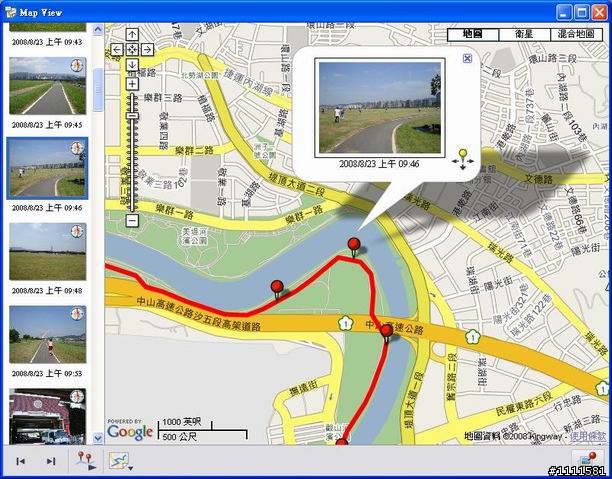The height and width of the screenshot is (479, 612).
Task: Switch to the 混合地圖 hybrid view
Action: pos(576,34)
